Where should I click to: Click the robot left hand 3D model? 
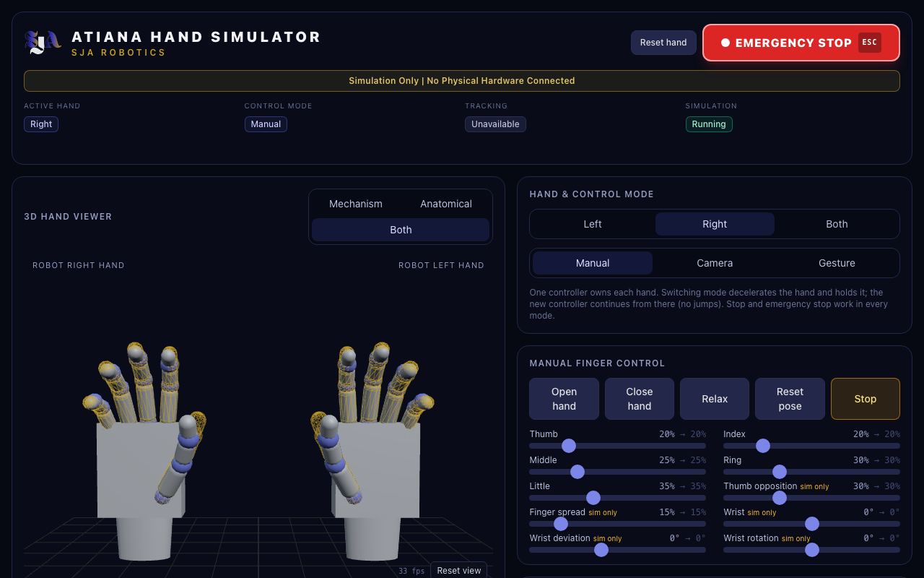pos(372,452)
